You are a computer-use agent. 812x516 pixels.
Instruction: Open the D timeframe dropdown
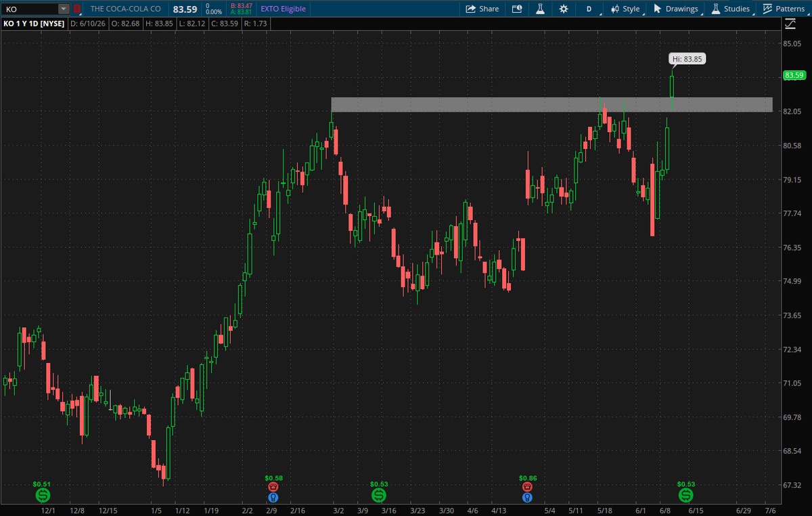pyautogui.click(x=589, y=9)
